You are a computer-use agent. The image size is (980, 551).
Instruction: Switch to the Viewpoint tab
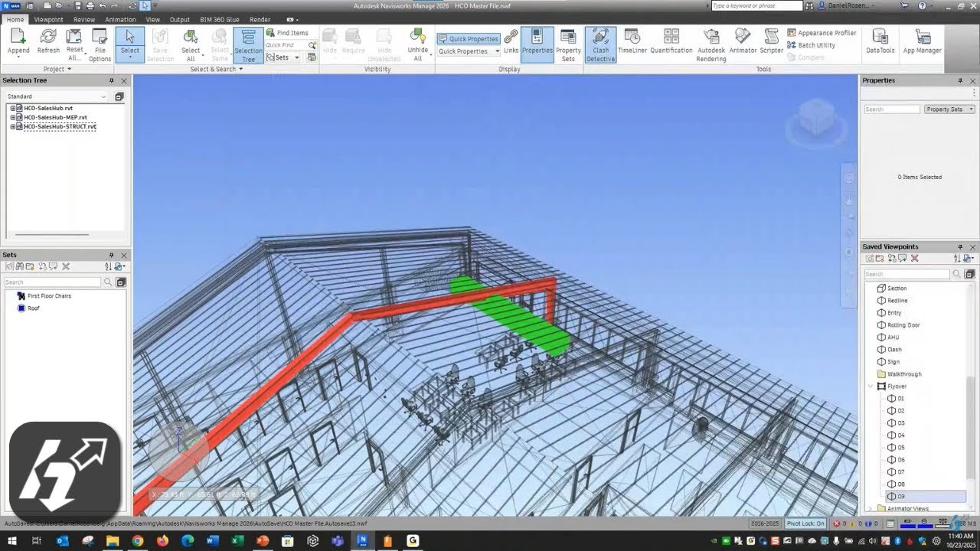click(x=49, y=20)
